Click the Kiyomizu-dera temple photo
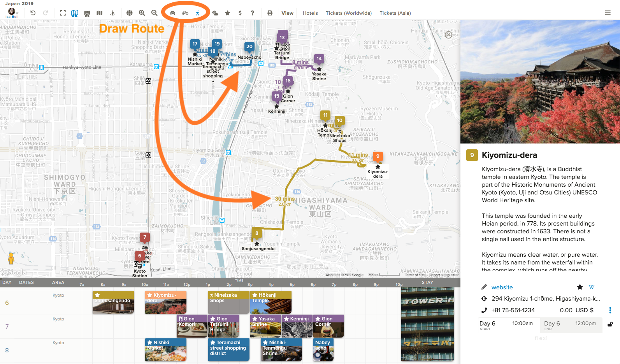Viewport: 620px width, 364px height. (540, 82)
